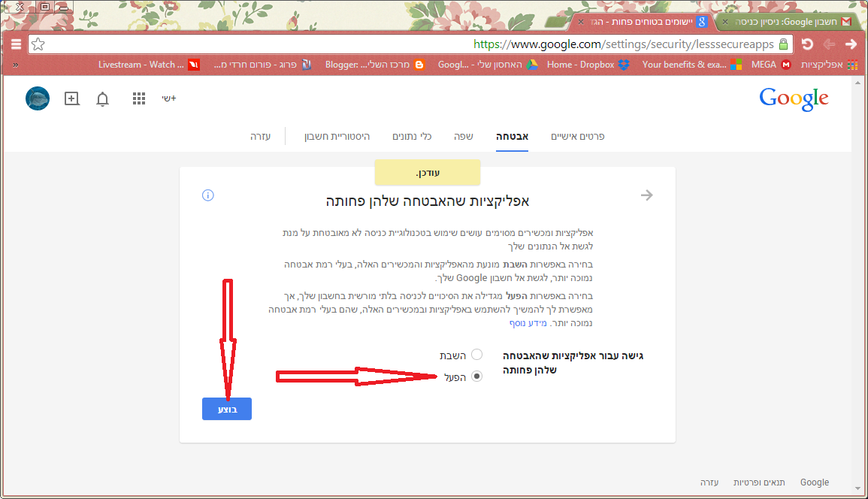The width and height of the screenshot is (868, 499).
Task: Click the +שי Google+ profile link
Action: (169, 98)
